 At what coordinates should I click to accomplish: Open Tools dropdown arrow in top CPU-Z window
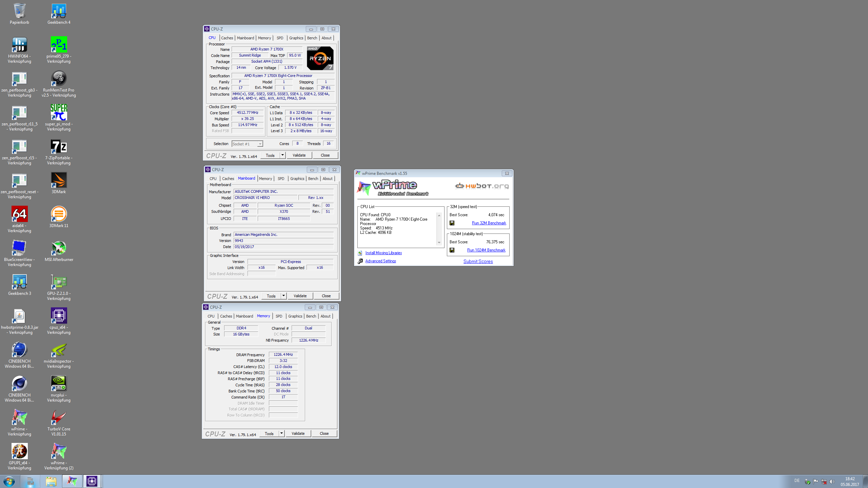point(282,155)
